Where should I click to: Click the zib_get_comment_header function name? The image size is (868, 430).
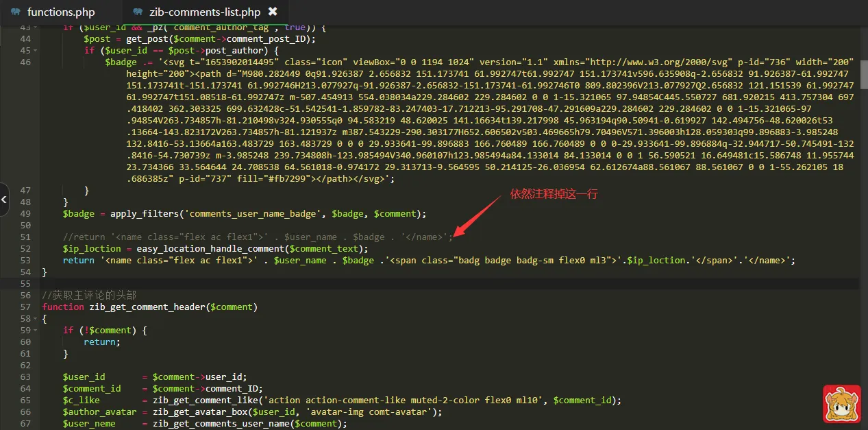pos(147,307)
